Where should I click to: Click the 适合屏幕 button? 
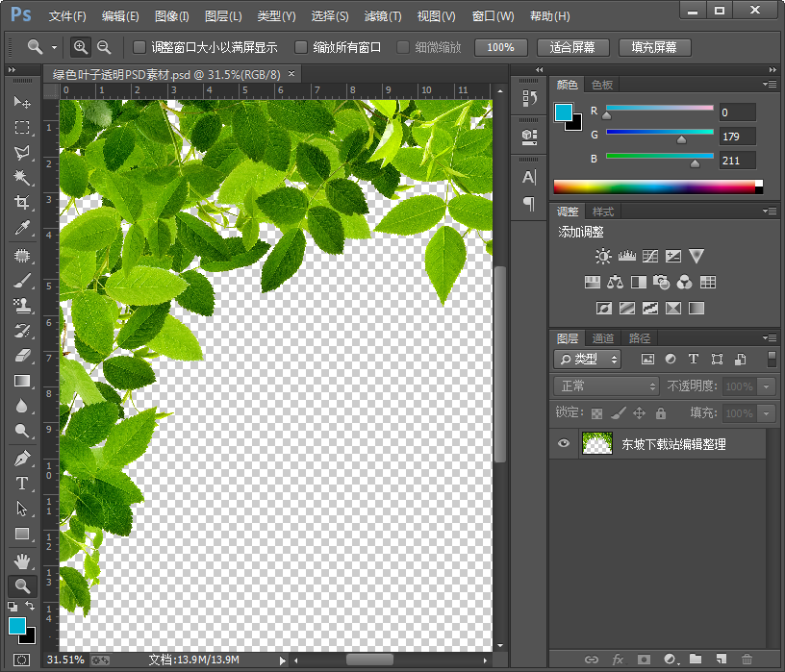pos(571,47)
